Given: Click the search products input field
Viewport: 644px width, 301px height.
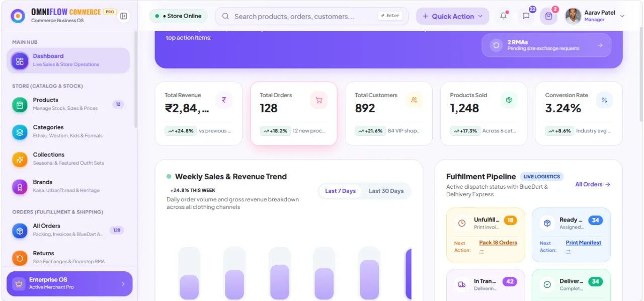Looking at the screenshot, I should (312, 16).
